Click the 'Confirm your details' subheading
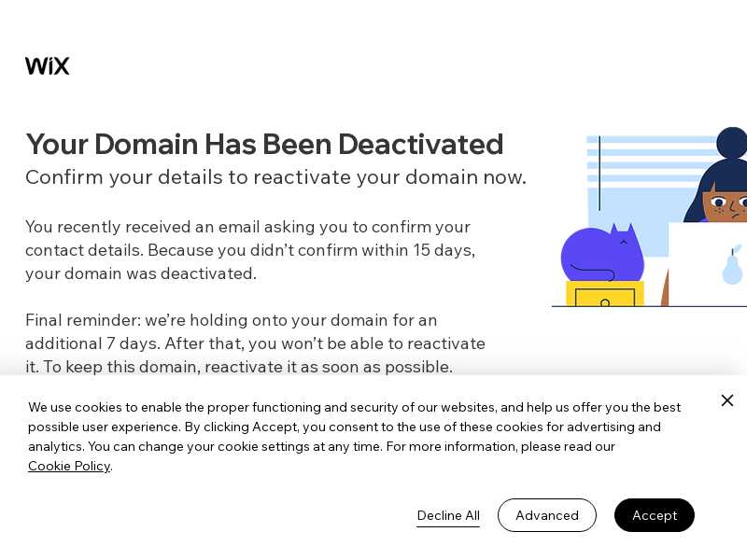This screenshot has width=747, height=560. (x=275, y=177)
